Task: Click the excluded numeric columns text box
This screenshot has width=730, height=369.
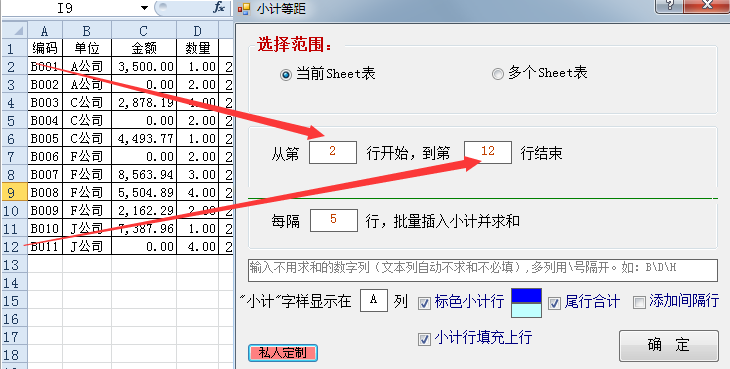Action: [x=483, y=270]
